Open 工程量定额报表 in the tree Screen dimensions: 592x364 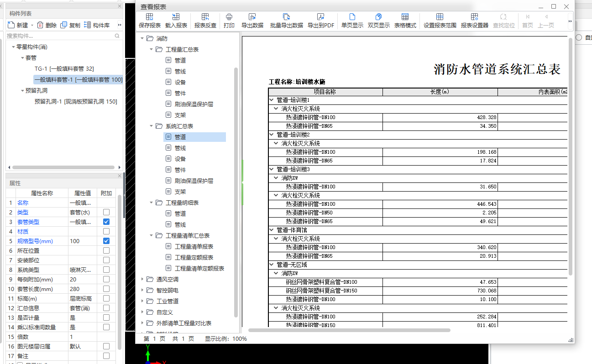point(194,257)
